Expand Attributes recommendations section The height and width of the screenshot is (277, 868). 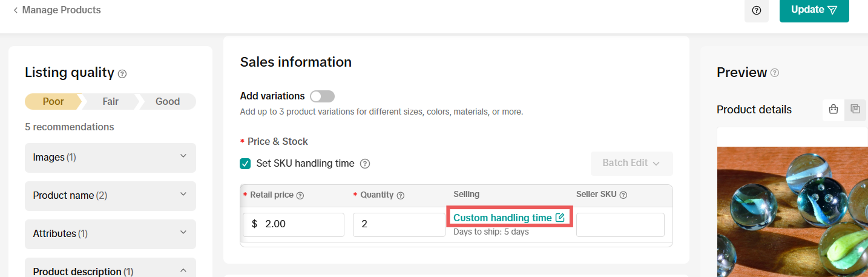pos(110,233)
